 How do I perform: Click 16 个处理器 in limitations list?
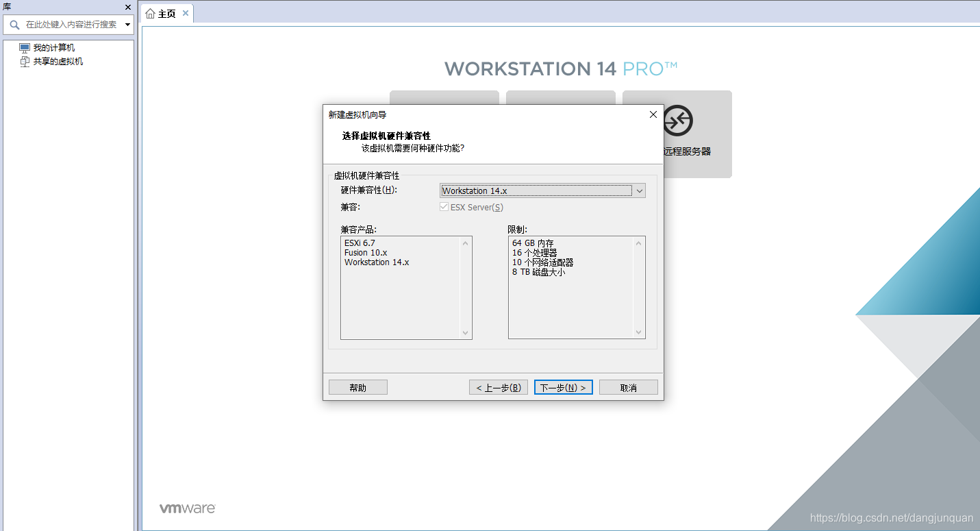pos(535,253)
